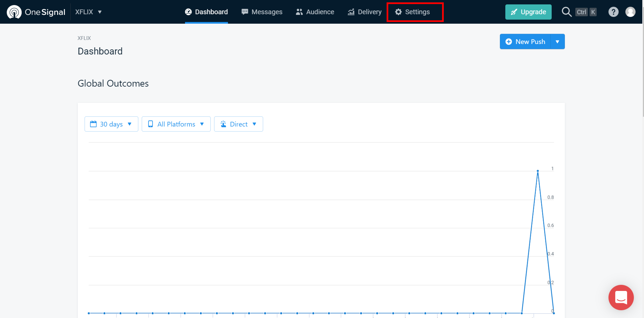Click the XFLIX breadcrumb link
The width and height of the screenshot is (644, 318).
click(84, 38)
